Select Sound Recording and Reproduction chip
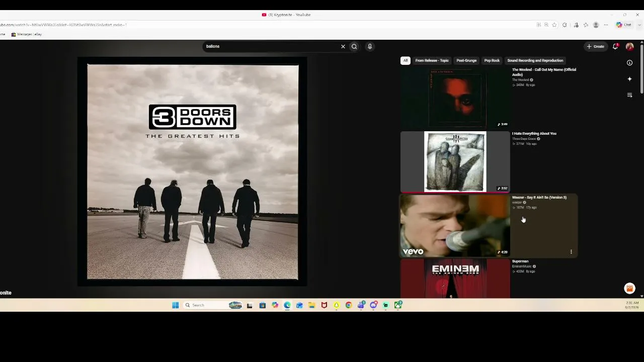This screenshot has width=644, height=362. click(535, 60)
